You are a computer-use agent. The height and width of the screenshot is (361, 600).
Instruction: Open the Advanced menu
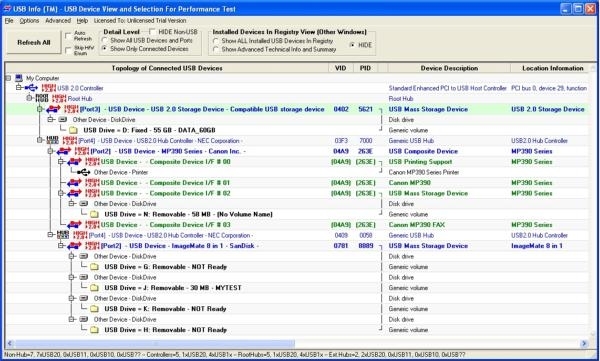[58, 21]
